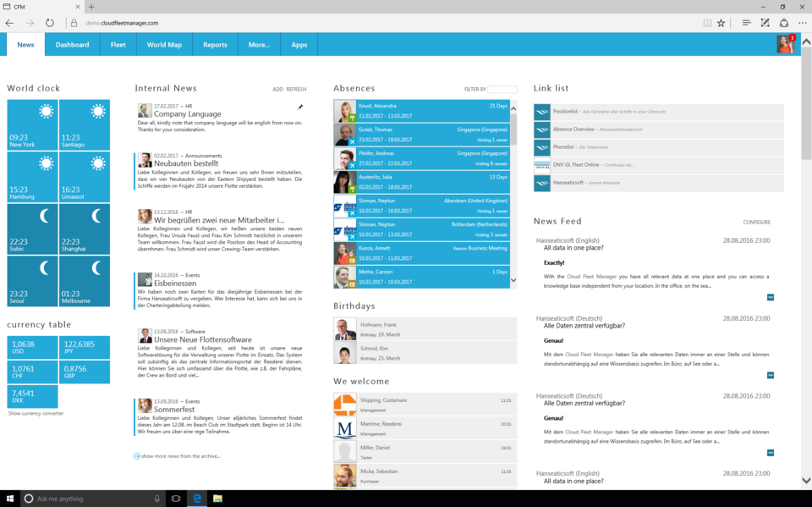Open the Edge browser in the taskbar
Viewport: 812px width, 507px height.
[x=197, y=499]
